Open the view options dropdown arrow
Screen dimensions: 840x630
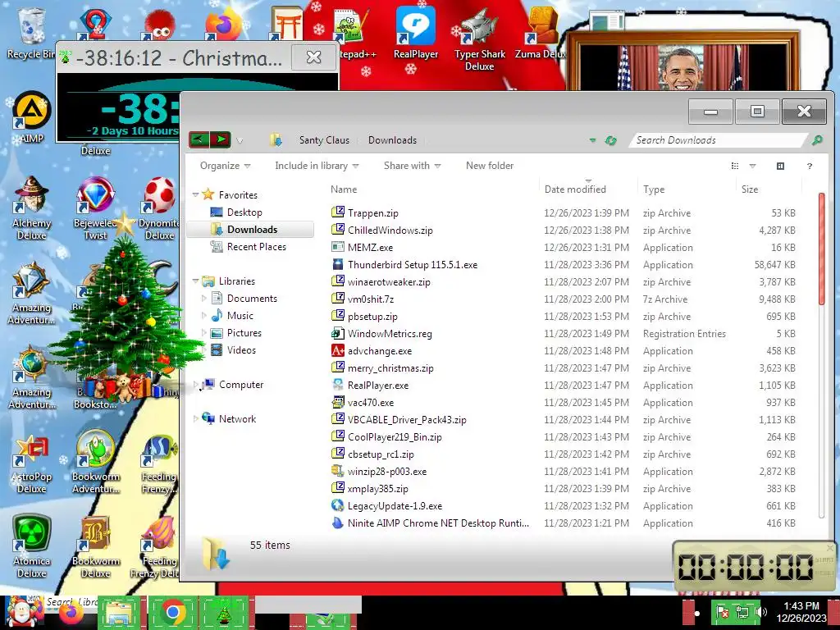[752, 166]
